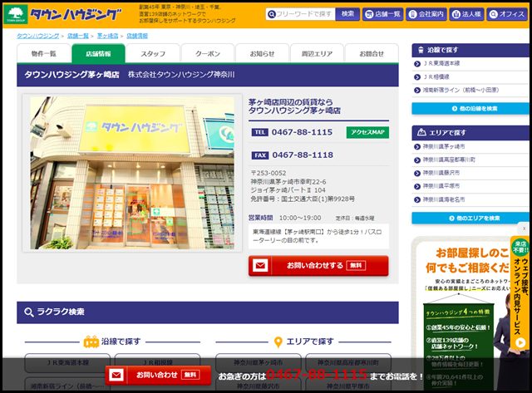The height and width of the screenshot is (393, 532).
Task: Click the green アクセスMAP button
Action: point(367,132)
